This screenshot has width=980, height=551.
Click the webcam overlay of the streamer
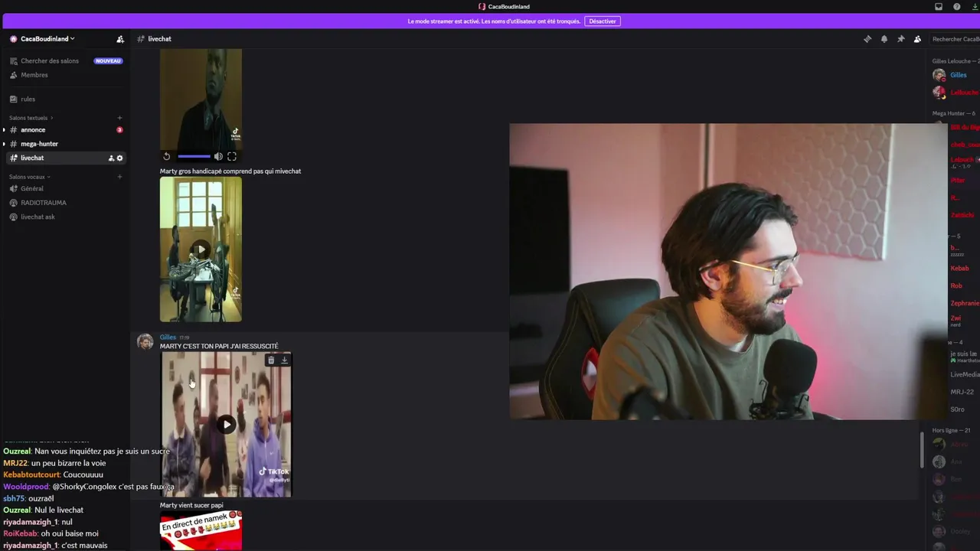point(728,272)
